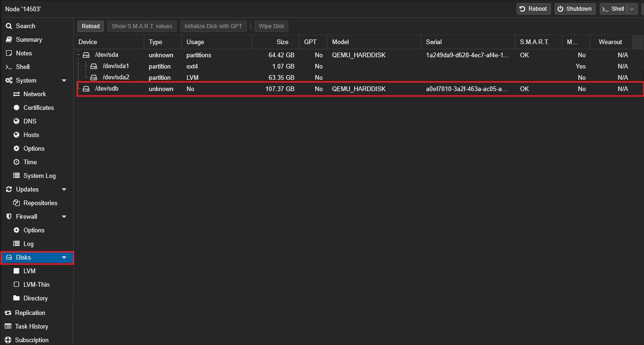Click the Reboot button

(533, 9)
